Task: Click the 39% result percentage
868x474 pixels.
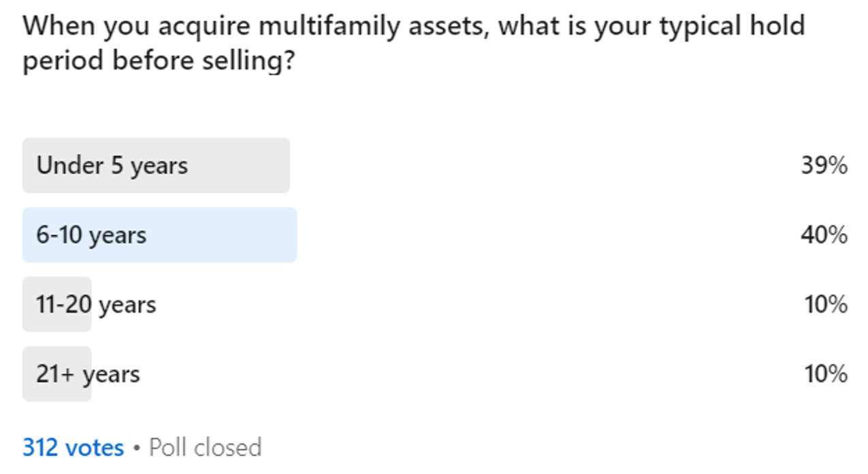Action: point(824,165)
